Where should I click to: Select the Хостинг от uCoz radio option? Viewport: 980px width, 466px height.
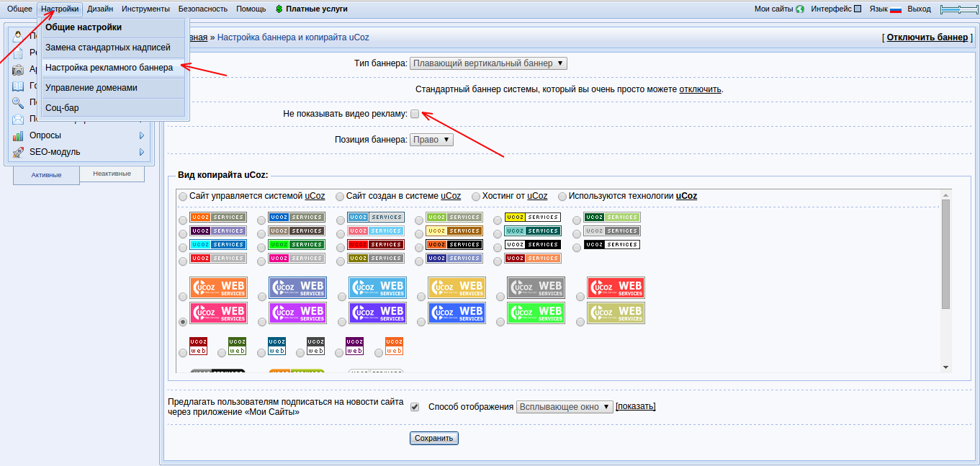476,197
